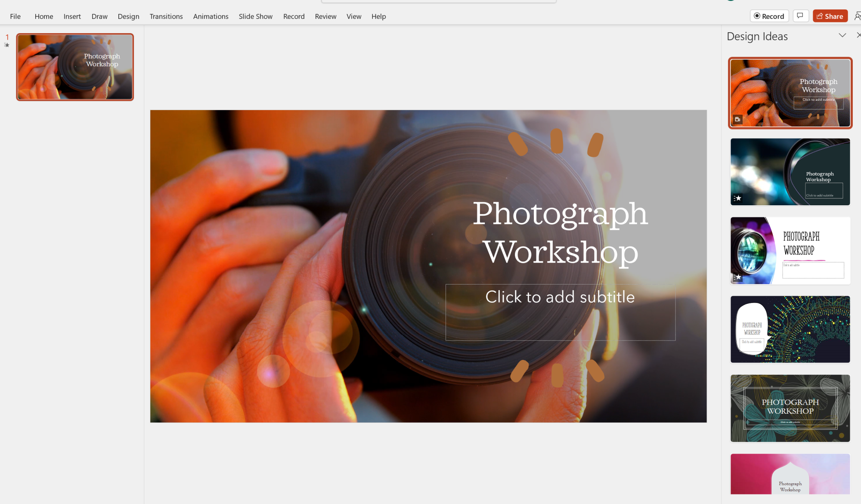Open the Animations tab
Image resolution: width=861 pixels, height=504 pixels.
(x=211, y=16)
